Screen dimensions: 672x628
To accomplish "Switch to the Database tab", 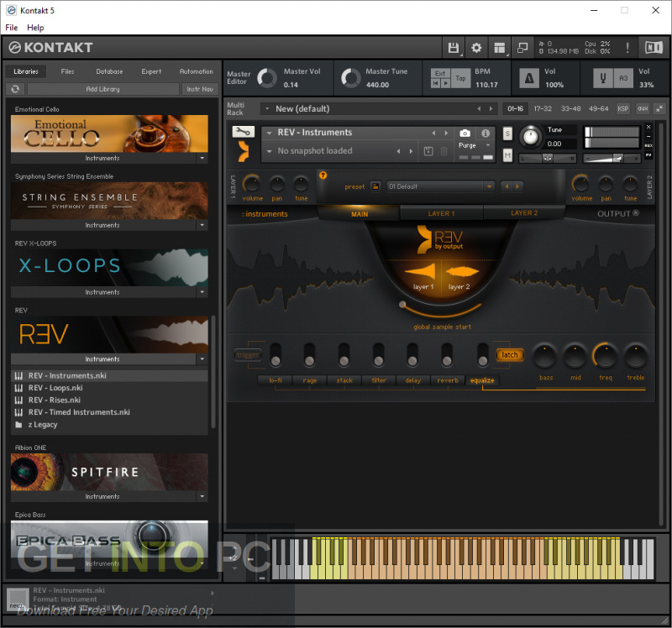I will coord(109,71).
